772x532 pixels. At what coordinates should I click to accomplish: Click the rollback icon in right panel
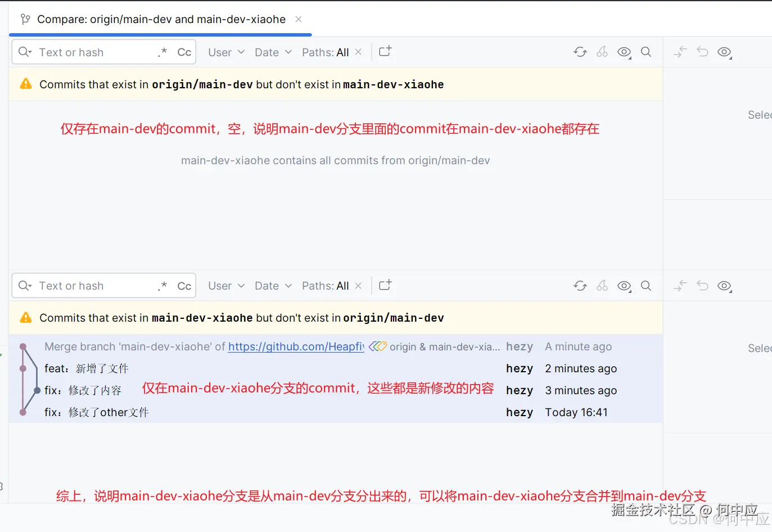(x=702, y=52)
